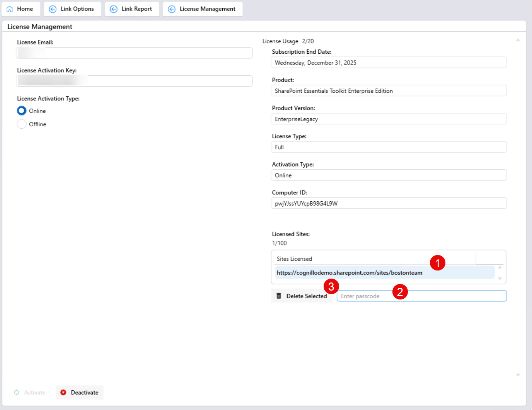
Task: Click the Home house icon
Action: 10,9
